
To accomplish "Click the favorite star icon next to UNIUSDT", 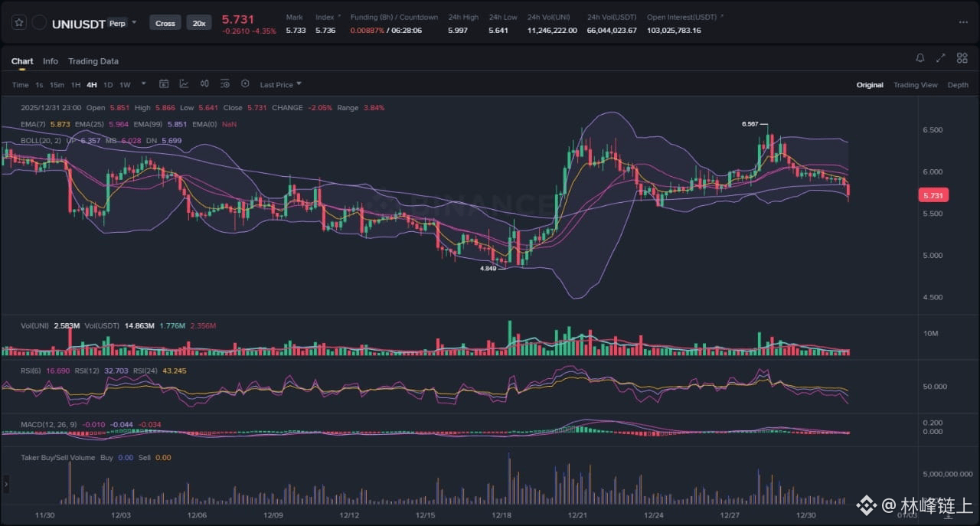I will click(18, 23).
